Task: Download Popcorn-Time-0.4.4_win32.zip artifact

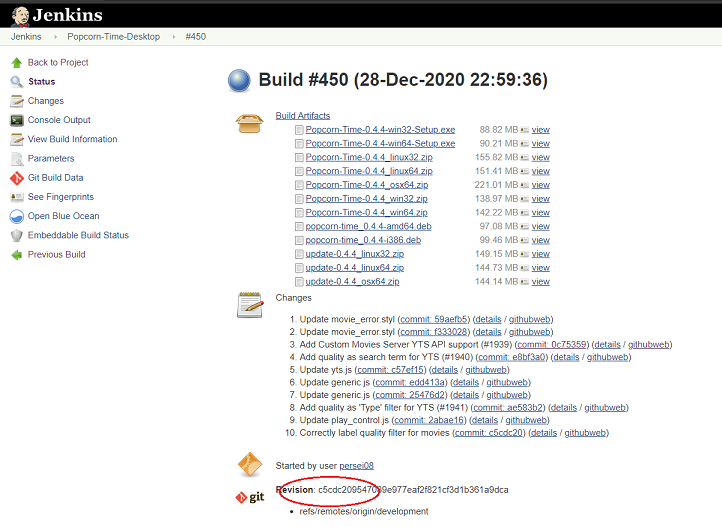Action: click(x=367, y=199)
